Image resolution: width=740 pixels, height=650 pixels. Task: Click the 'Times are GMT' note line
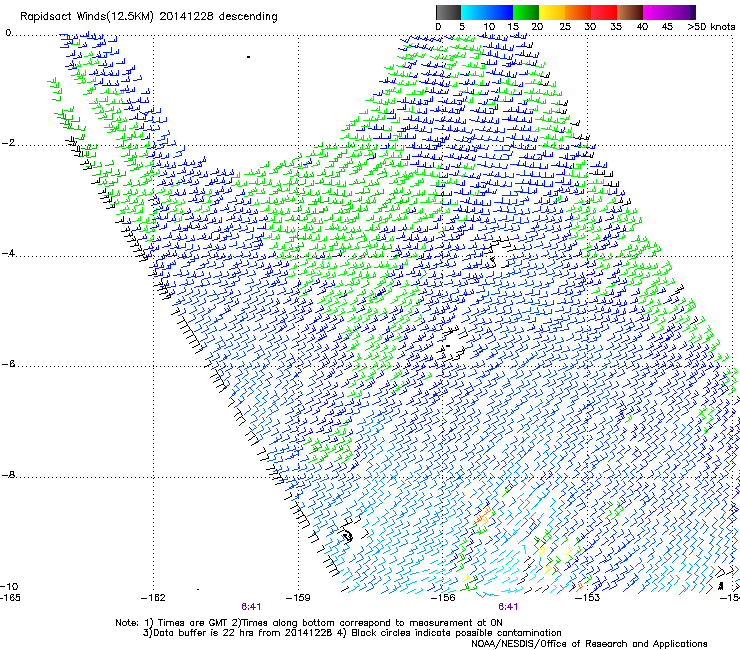tap(309, 623)
